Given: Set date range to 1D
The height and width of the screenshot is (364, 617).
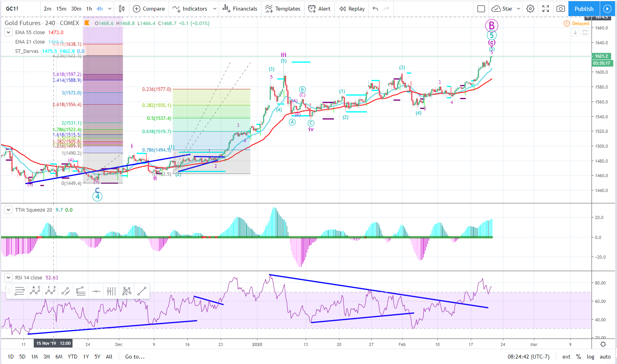Looking at the screenshot, I should click(11, 357).
